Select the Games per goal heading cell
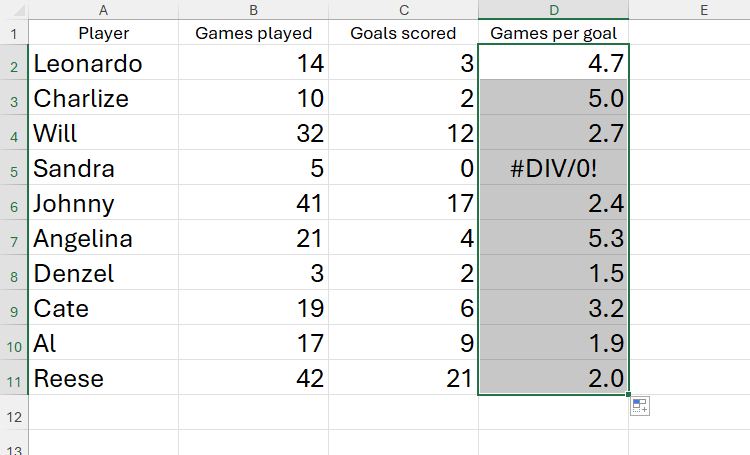Viewport: 750px width, 455px height. (x=554, y=33)
